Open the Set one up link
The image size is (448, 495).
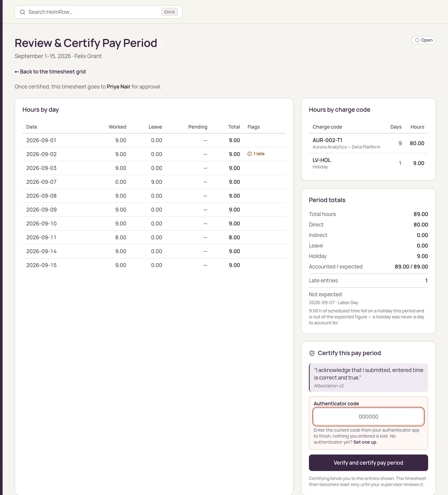pos(365,442)
